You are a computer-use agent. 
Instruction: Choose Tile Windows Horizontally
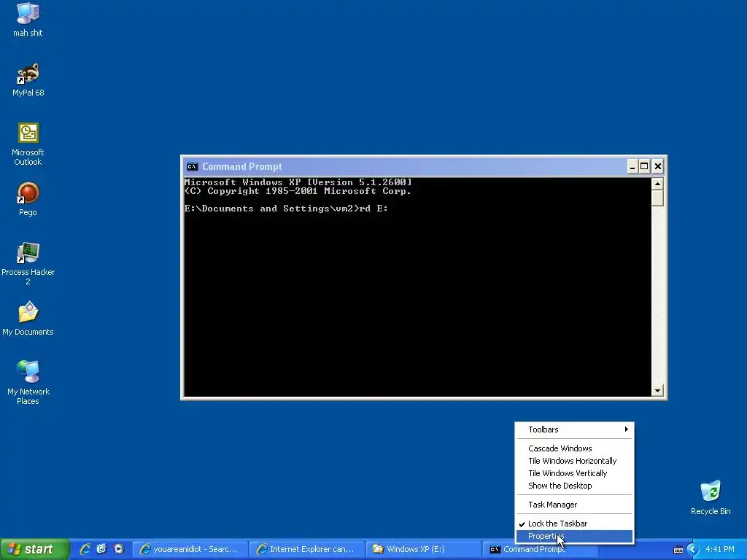tap(575, 461)
